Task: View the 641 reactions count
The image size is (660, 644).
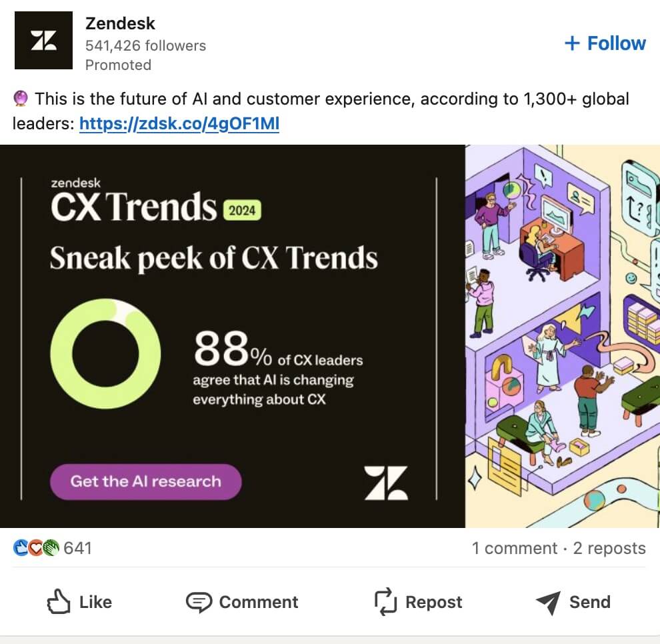Action: [x=77, y=548]
